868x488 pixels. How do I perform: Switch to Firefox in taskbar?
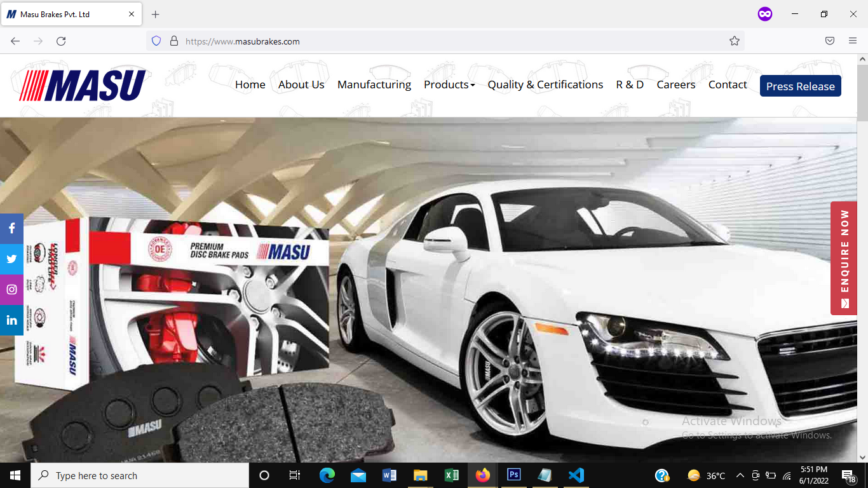pos(483,475)
